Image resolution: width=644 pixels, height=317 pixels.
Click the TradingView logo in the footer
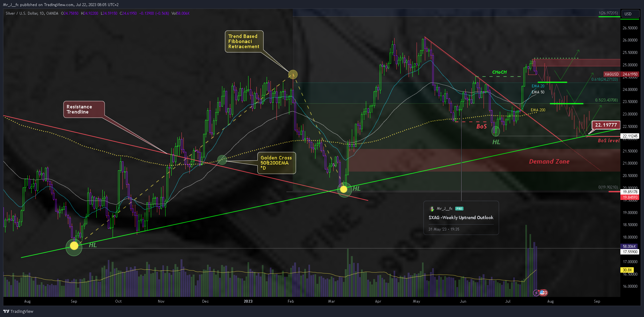[18, 311]
